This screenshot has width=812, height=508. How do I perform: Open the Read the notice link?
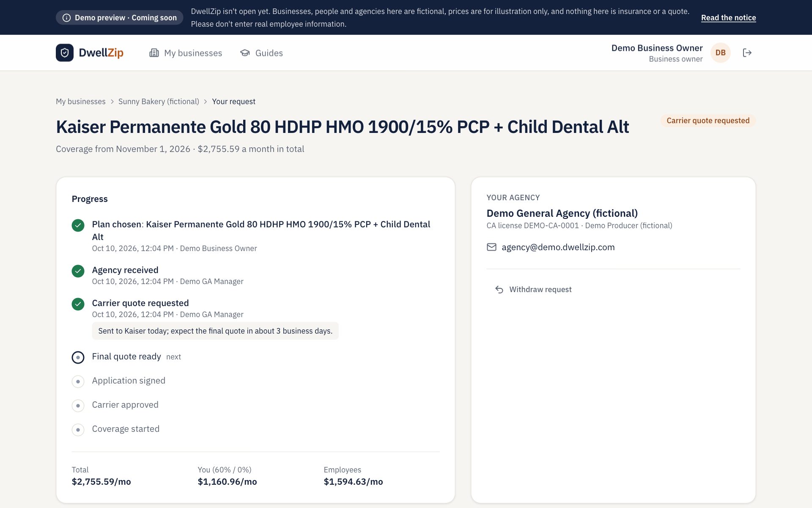tap(728, 18)
